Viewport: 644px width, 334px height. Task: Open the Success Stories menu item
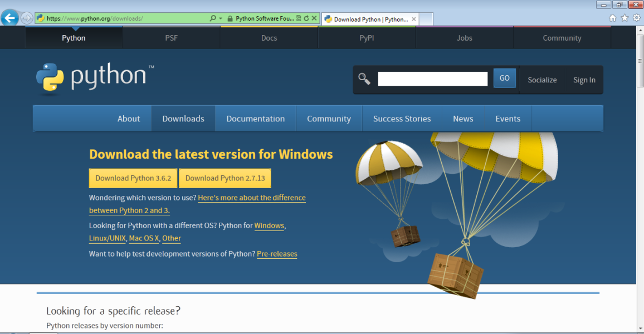coord(402,119)
